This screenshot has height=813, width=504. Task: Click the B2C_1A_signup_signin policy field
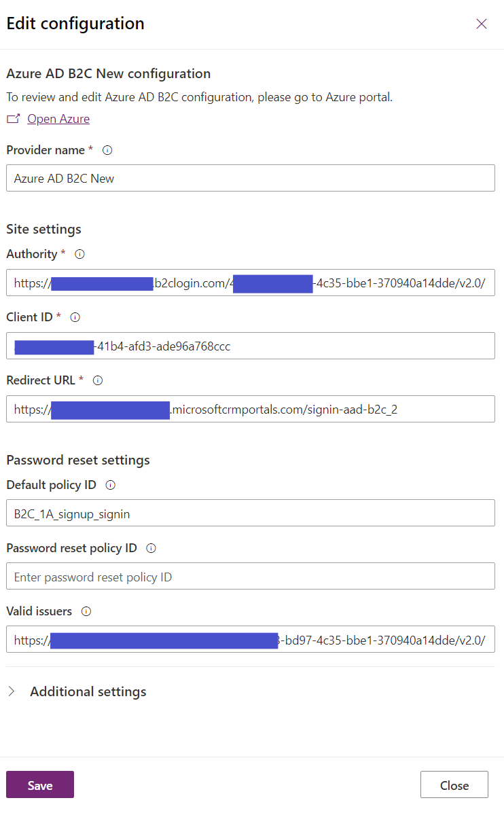pos(251,513)
